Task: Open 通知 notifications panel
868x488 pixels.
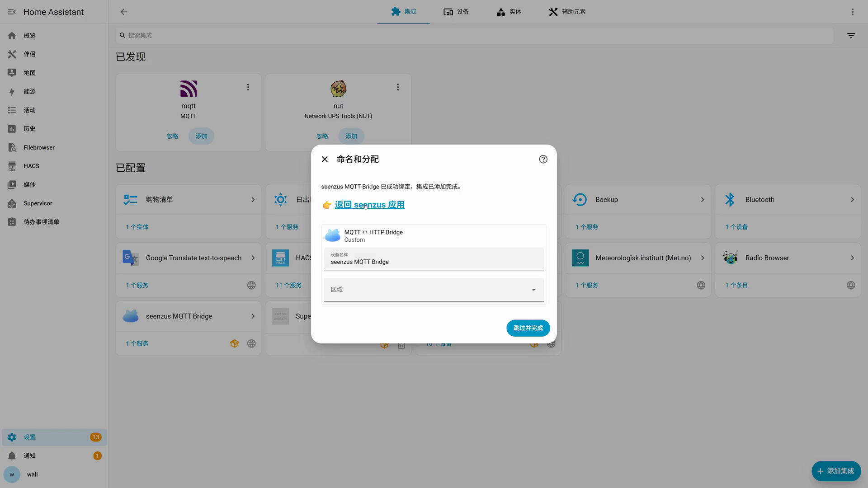Action: click(54, 456)
